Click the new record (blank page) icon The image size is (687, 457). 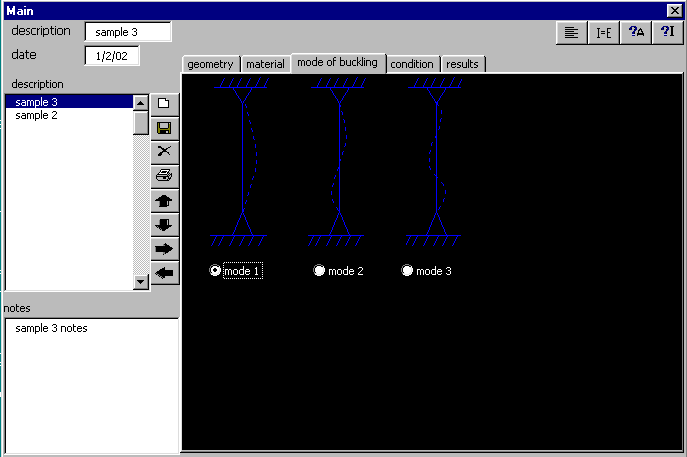164,103
